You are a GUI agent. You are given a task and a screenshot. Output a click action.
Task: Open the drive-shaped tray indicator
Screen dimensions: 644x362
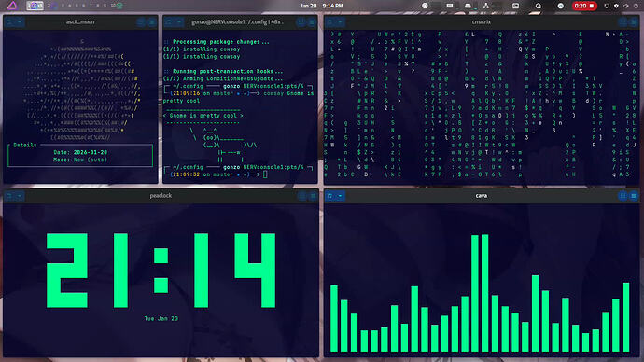(x=468, y=6)
